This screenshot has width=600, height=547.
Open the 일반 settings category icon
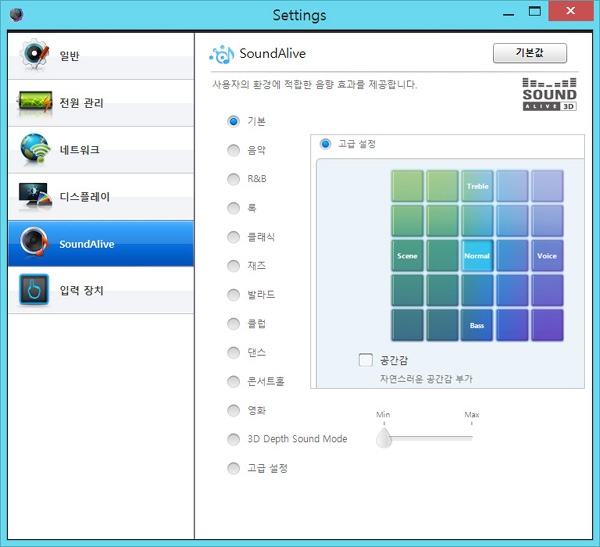click(x=34, y=54)
